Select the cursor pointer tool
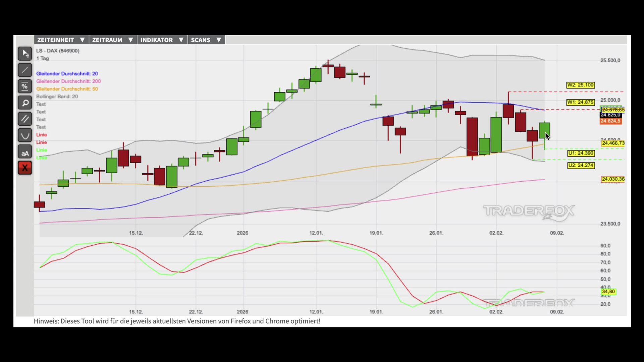 (25, 54)
